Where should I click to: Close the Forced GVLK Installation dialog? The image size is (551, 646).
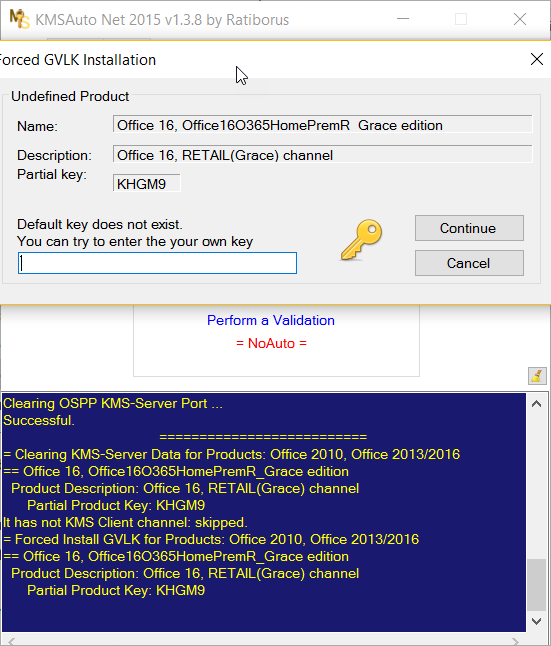[x=537, y=59]
